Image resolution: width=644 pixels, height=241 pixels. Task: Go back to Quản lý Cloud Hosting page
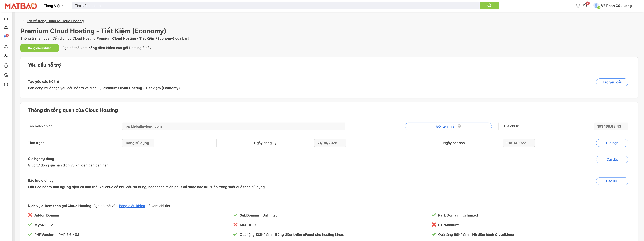55,21
